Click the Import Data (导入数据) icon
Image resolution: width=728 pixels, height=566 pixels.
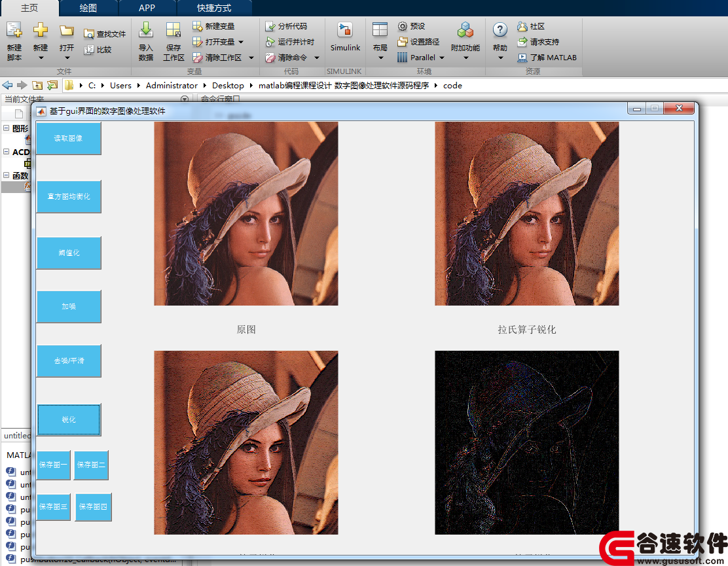point(146,29)
